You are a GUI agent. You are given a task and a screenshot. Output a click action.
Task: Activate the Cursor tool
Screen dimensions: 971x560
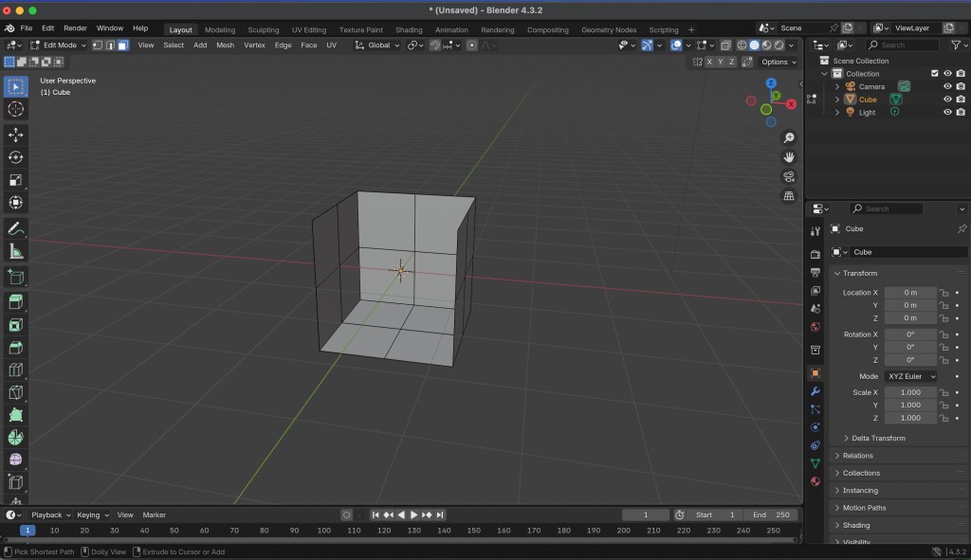click(x=16, y=109)
